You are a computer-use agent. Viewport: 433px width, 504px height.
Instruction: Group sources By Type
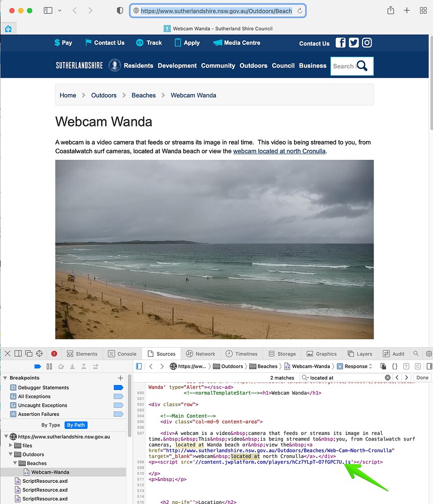51,425
